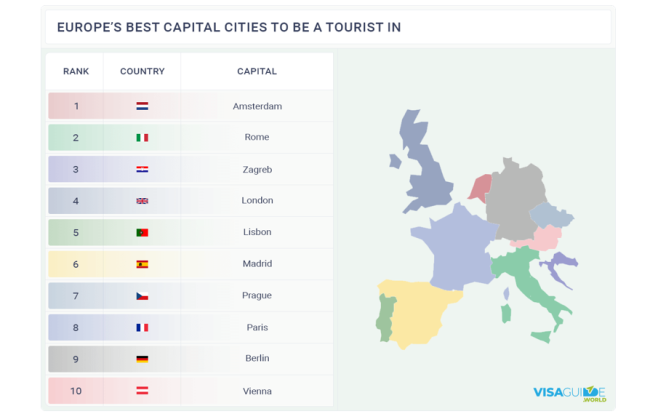This screenshot has width=650, height=420.
Task: Click the France flag icon
Action: point(142,327)
